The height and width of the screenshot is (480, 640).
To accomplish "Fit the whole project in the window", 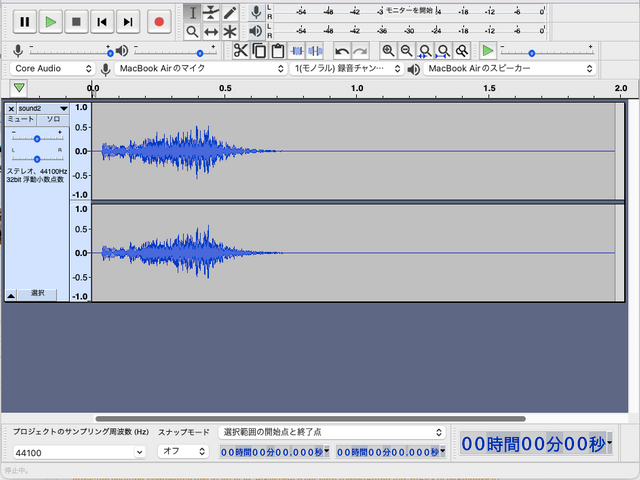I will point(443,51).
